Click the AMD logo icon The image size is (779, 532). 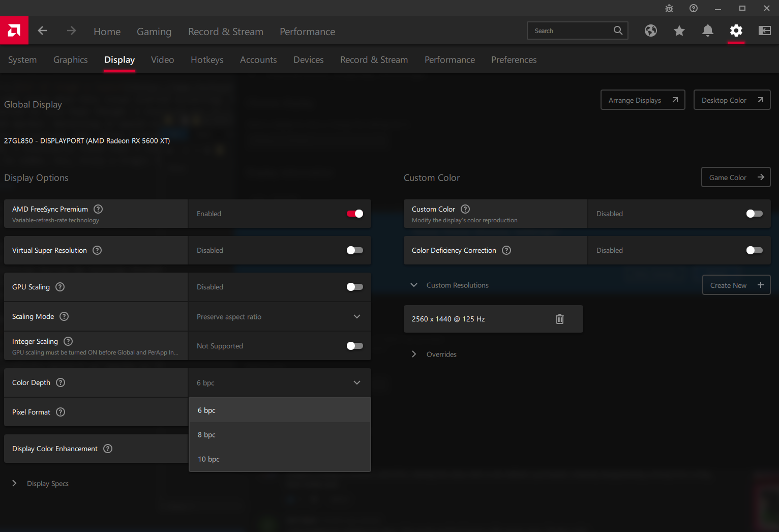click(14, 31)
